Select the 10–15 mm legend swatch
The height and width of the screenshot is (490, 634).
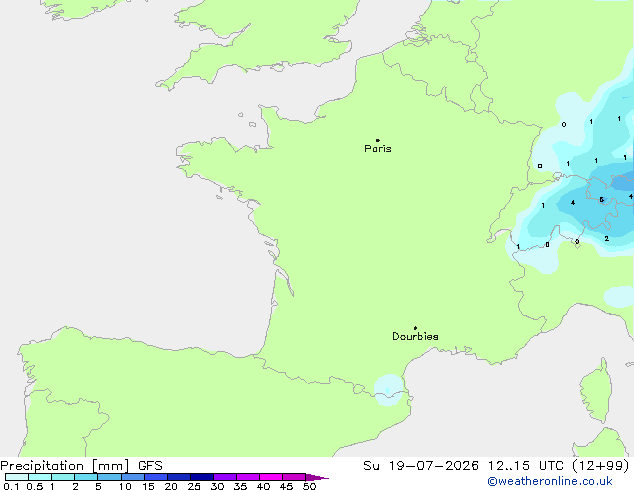[133, 477]
